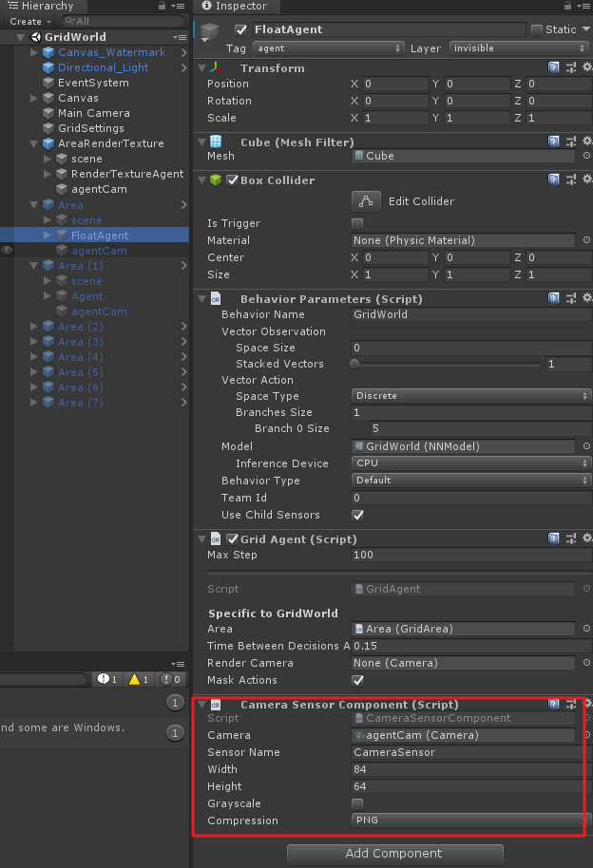Viewport: 593px width, 868px height.
Task: Toggle FloatAgent active checkbox
Action: [240, 29]
